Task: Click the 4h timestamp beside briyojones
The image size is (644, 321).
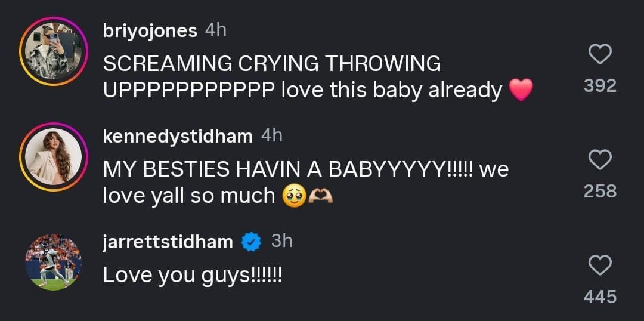Action: click(x=215, y=30)
